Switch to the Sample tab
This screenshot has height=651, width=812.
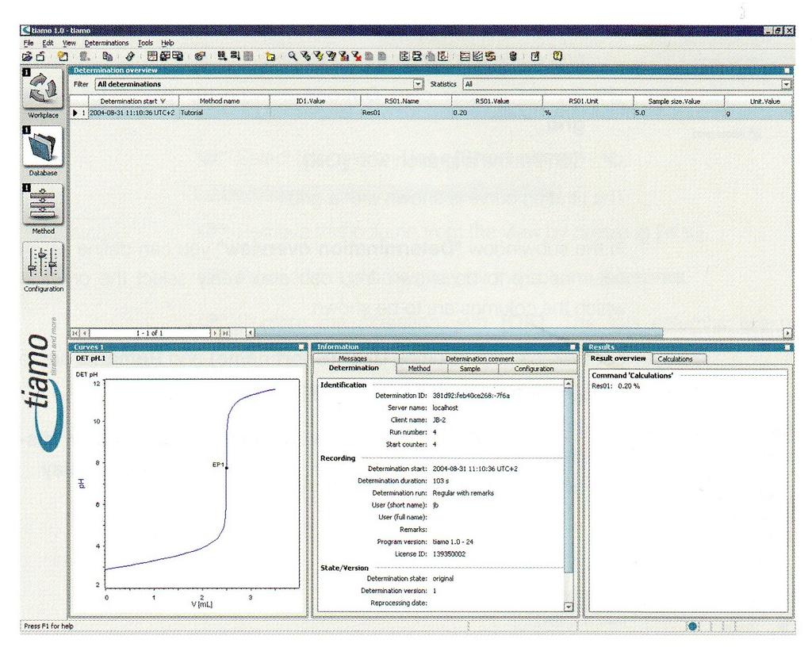pos(469,369)
